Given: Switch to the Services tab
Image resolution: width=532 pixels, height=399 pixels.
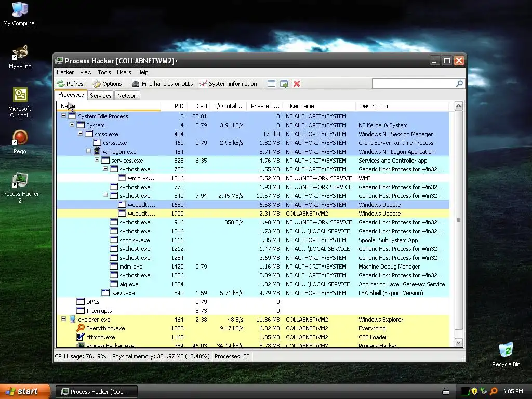Looking at the screenshot, I should [100, 96].
